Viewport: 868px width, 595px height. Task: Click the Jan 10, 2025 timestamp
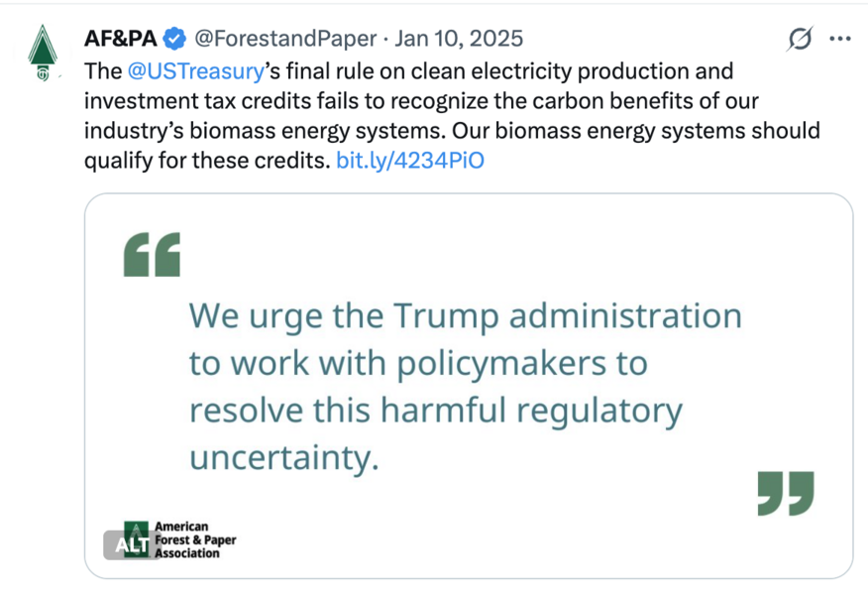459,39
